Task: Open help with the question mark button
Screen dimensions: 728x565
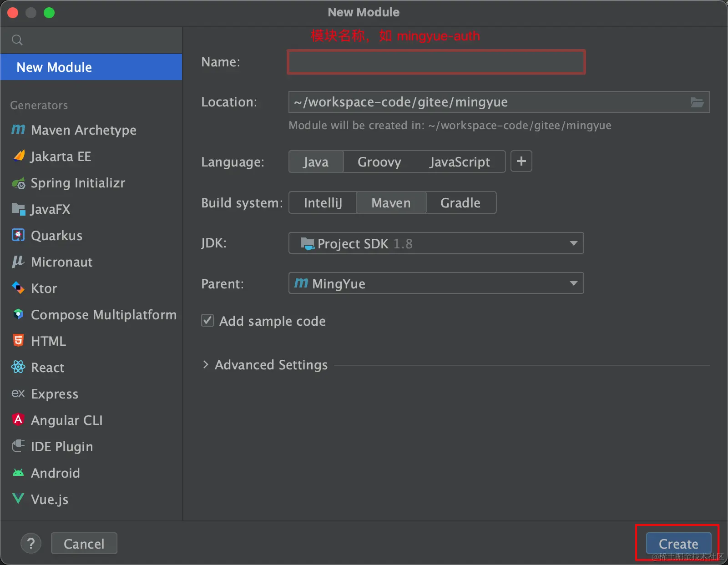Action: 31,543
